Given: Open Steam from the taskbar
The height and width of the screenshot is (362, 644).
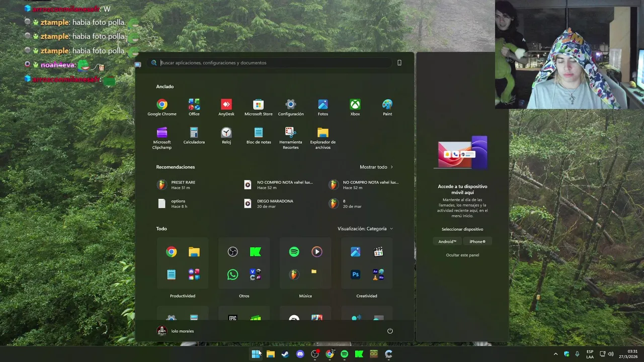Looking at the screenshot, I should click(285, 354).
